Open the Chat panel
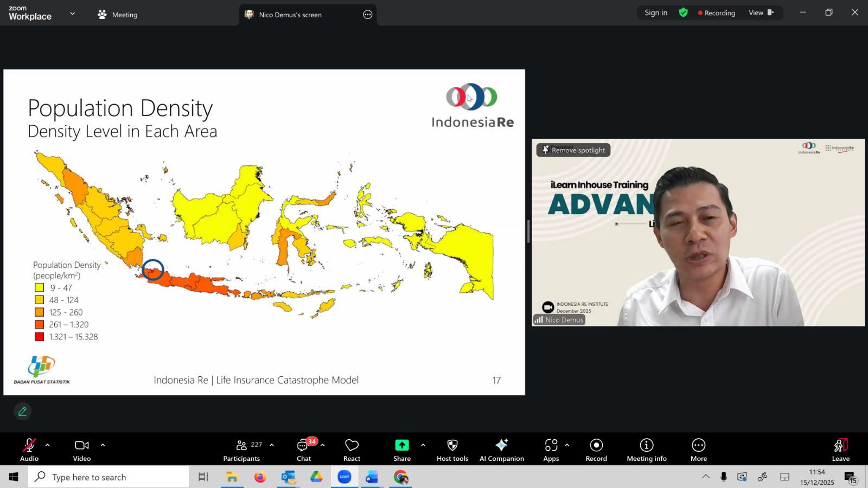868x488 pixels. click(x=304, y=450)
